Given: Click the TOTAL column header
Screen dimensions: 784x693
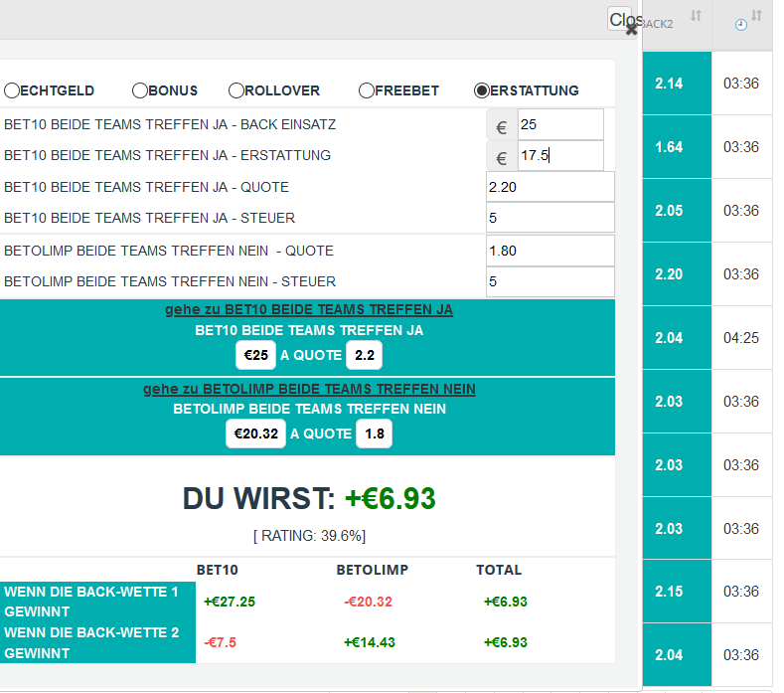Looking at the screenshot, I should pyautogui.click(x=499, y=570).
